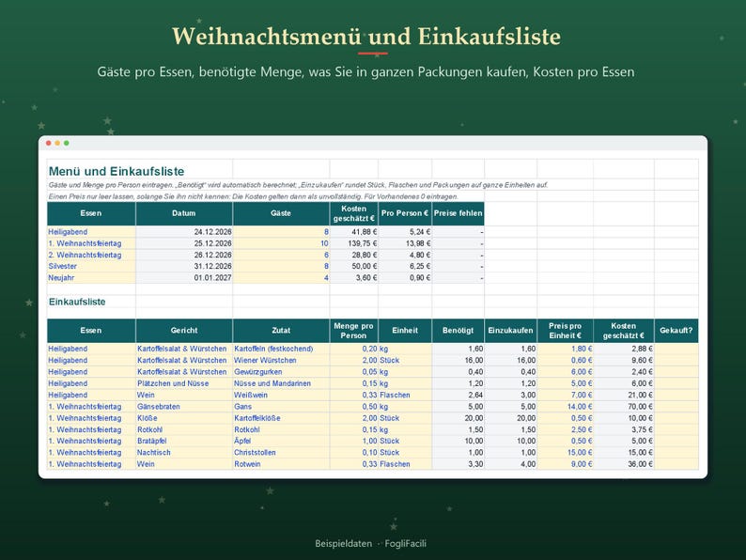Select the 'Klöße' dish cell
This screenshot has width=746, height=560.
[184, 418]
